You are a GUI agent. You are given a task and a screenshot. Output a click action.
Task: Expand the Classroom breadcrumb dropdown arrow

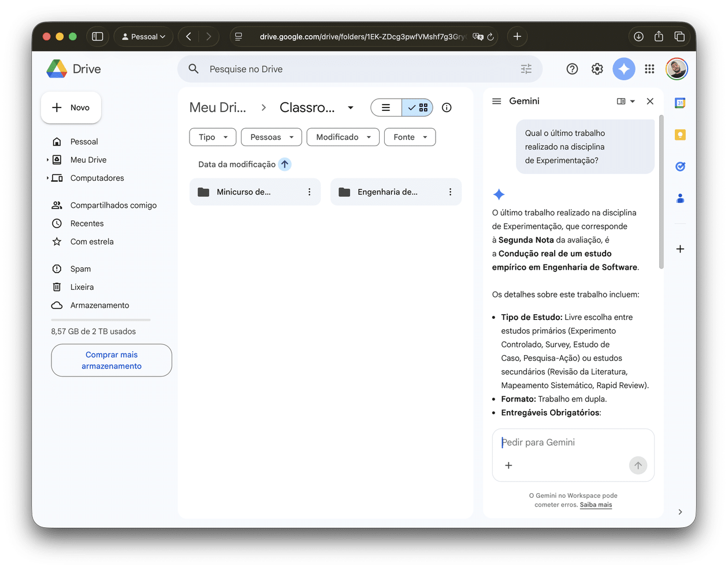(x=351, y=107)
